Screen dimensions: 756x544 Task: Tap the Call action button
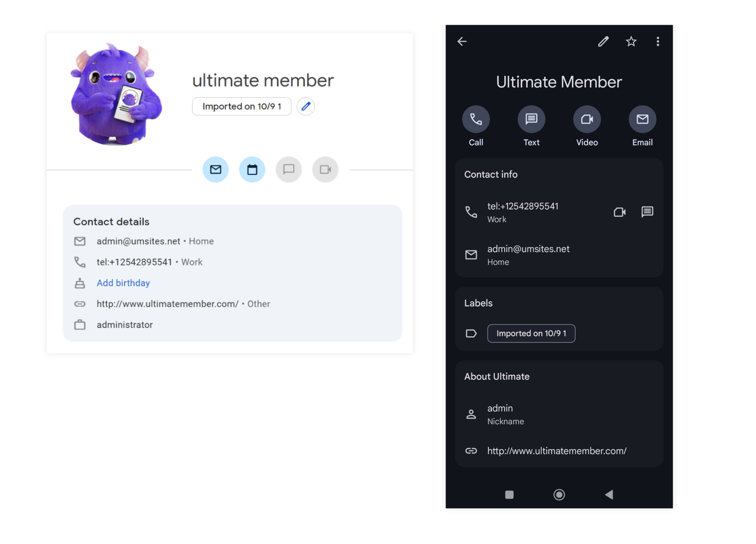tap(476, 119)
